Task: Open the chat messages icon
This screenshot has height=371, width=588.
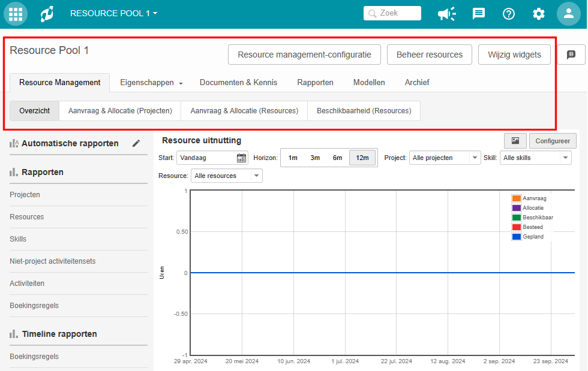Action: 478,13
